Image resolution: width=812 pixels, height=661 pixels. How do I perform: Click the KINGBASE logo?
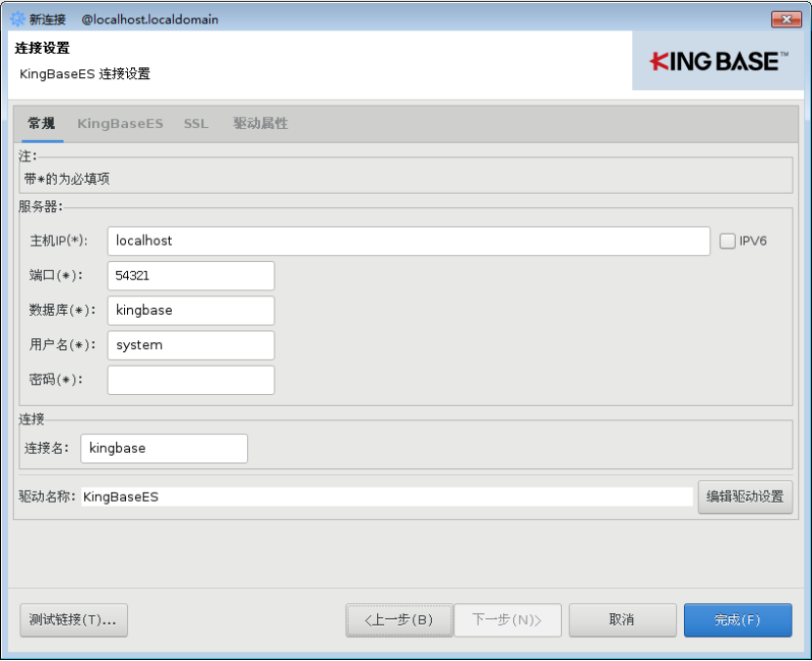coord(719,62)
